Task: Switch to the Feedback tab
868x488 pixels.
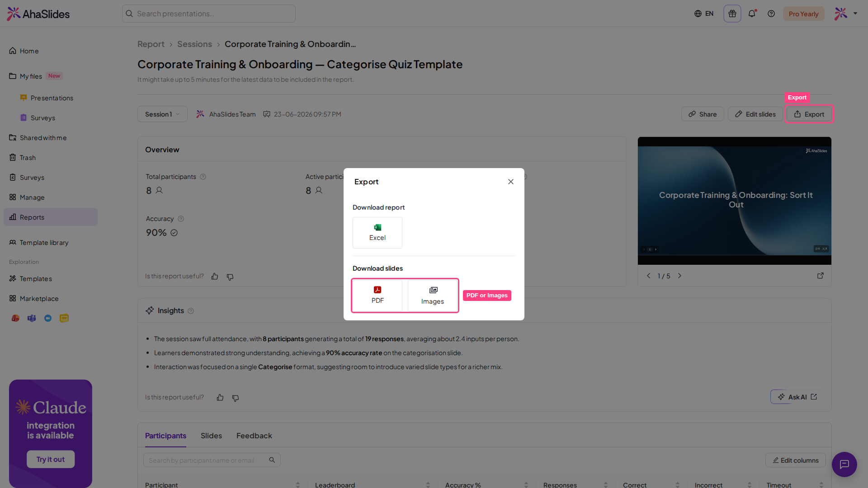Action: pyautogui.click(x=254, y=436)
